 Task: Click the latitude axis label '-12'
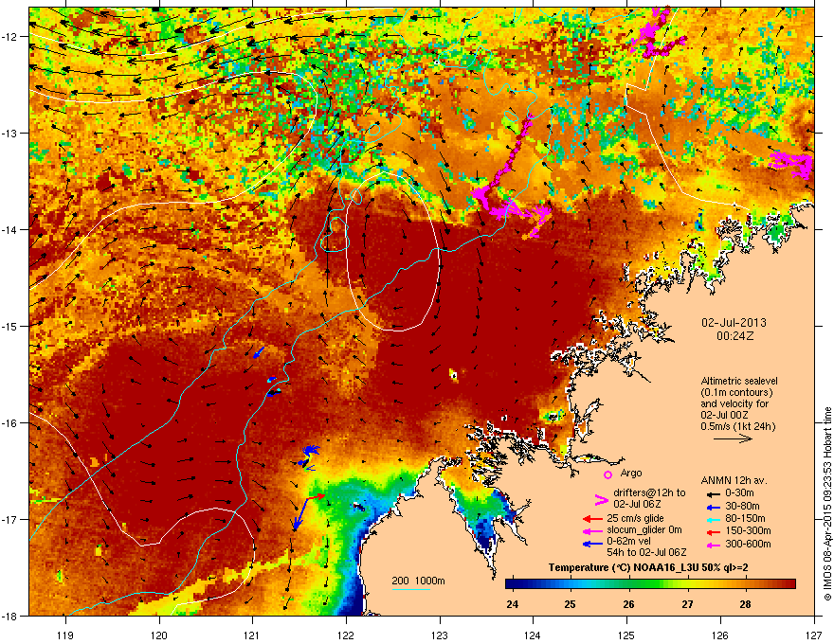click(9, 37)
